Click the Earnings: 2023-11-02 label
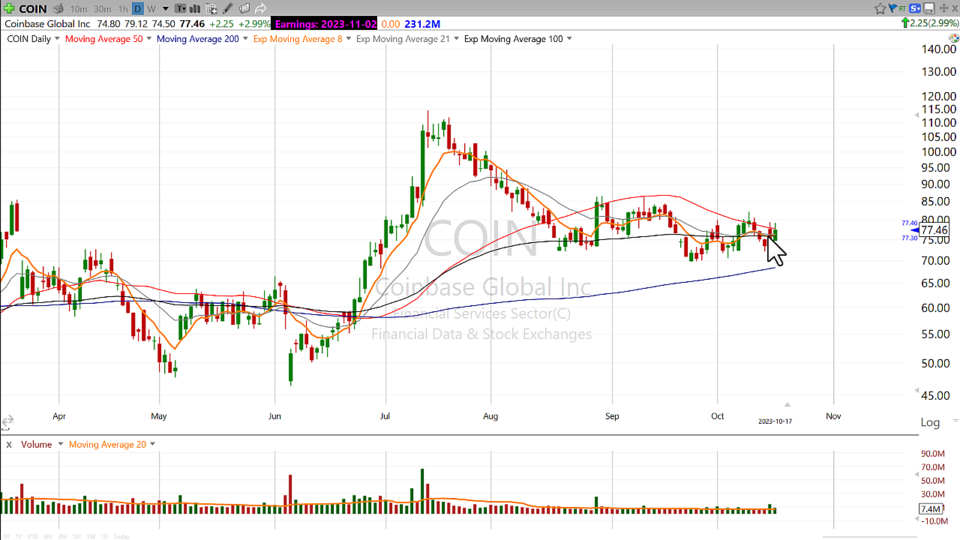Viewport: 960px width, 540px height. point(325,24)
